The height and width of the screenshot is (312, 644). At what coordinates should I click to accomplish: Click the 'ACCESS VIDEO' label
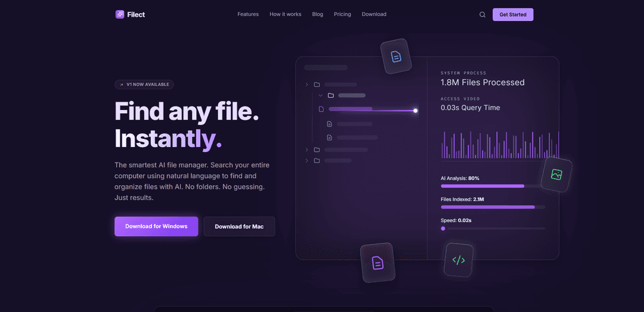coord(460,99)
